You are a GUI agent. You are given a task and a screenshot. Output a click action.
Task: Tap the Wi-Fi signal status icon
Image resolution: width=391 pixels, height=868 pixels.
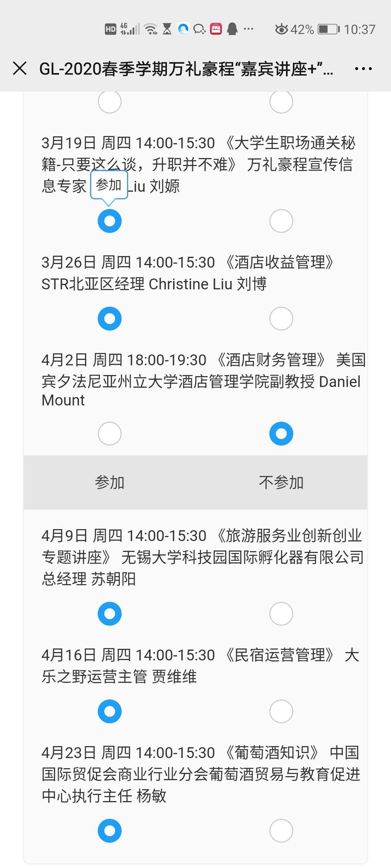pyautogui.click(x=151, y=29)
